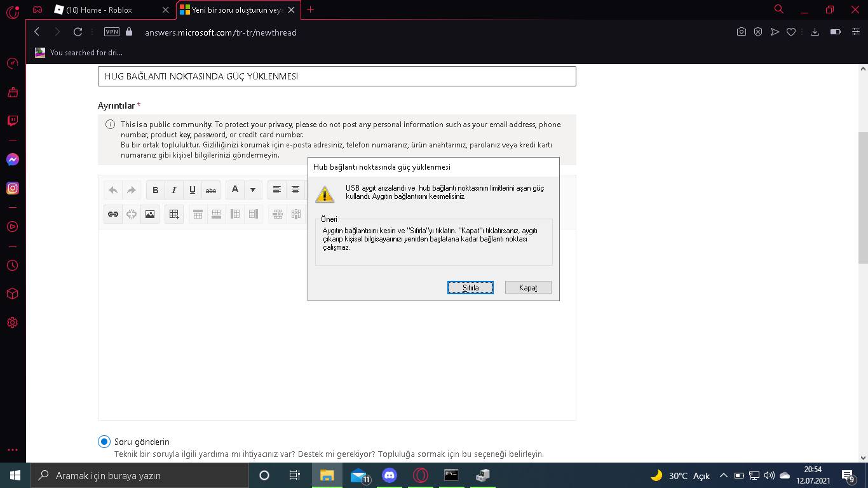Open the Windows Start menu
This screenshot has width=868, height=488.
pyautogui.click(x=15, y=475)
